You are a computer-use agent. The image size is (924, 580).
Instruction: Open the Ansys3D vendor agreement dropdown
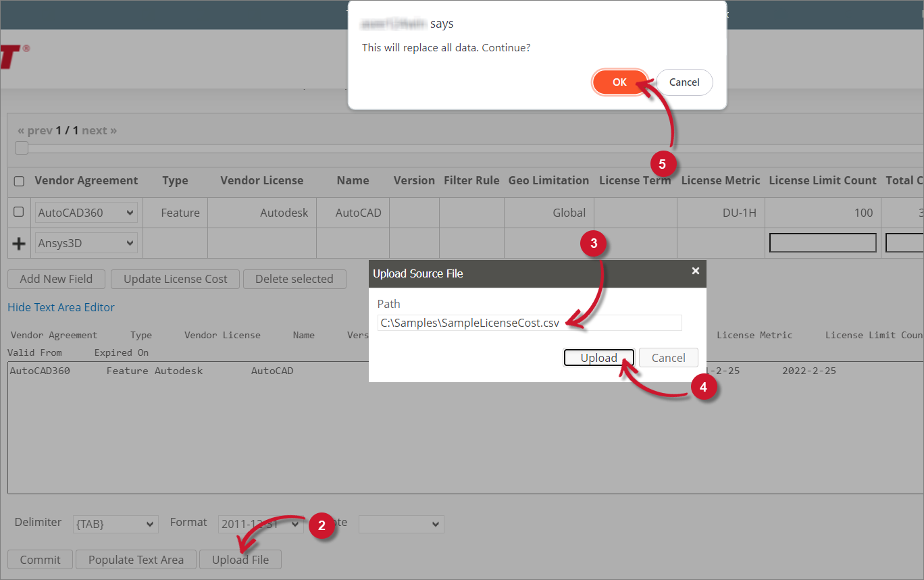click(x=85, y=242)
